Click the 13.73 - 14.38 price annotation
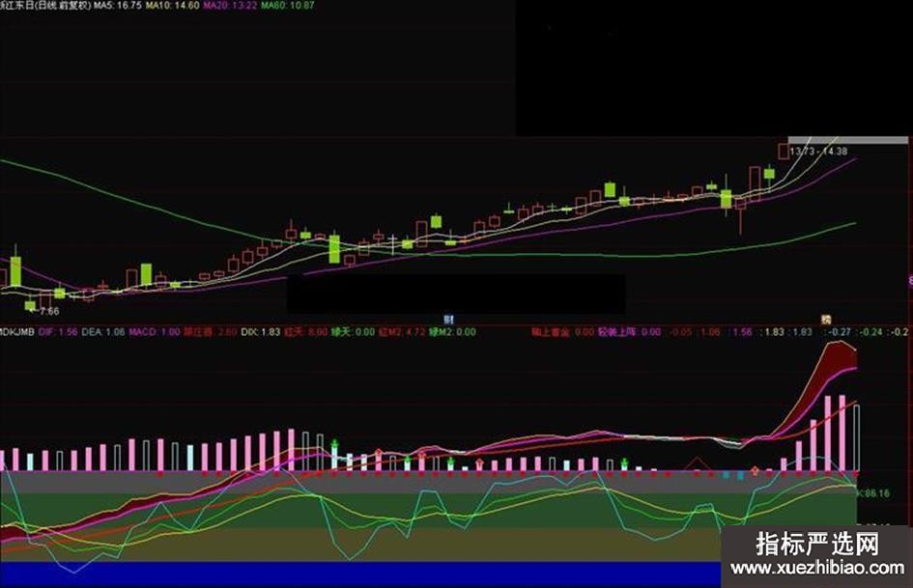 (818, 152)
